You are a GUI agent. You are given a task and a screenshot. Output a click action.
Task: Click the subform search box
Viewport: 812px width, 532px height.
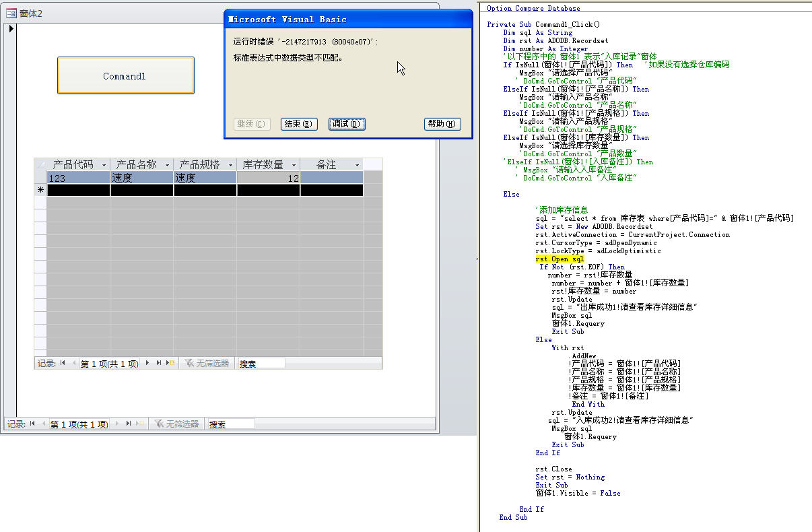(261, 363)
